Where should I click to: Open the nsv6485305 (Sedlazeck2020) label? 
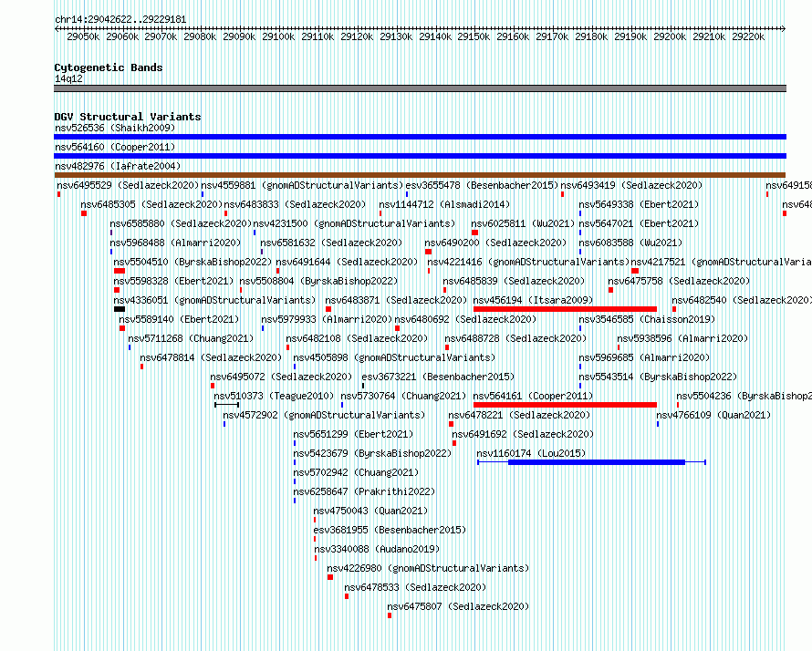(x=151, y=204)
